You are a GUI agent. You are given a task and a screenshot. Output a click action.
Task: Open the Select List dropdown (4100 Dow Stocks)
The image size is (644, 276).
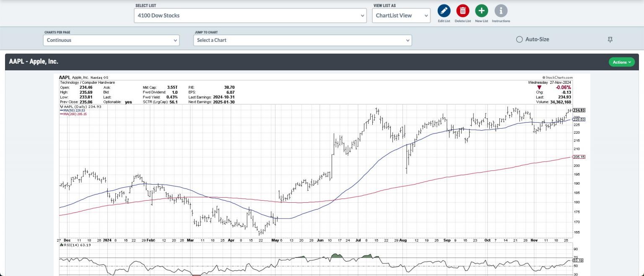point(251,15)
